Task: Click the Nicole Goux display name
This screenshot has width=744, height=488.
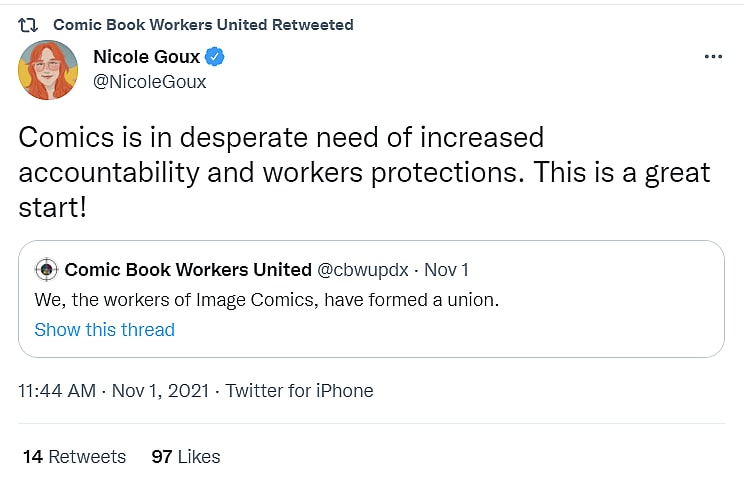Action: [x=147, y=57]
